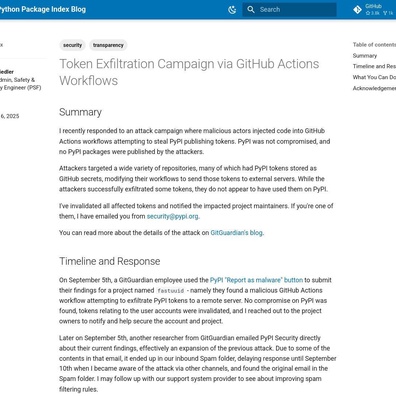Image resolution: width=396 pixels, height=396 pixels.
Task: Jump to Timeline and Response in contents
Action: pos(374,66)
